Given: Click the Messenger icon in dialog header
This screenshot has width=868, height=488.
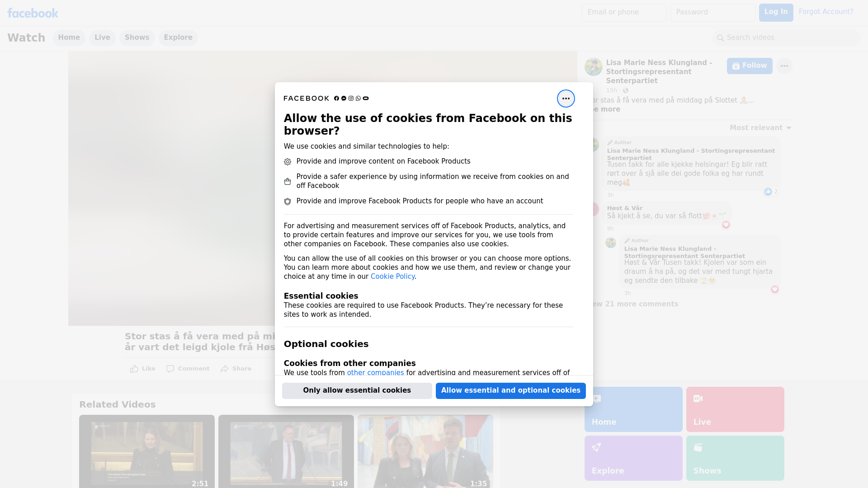Looking at the screenshot, I should [x=344, y=99].
